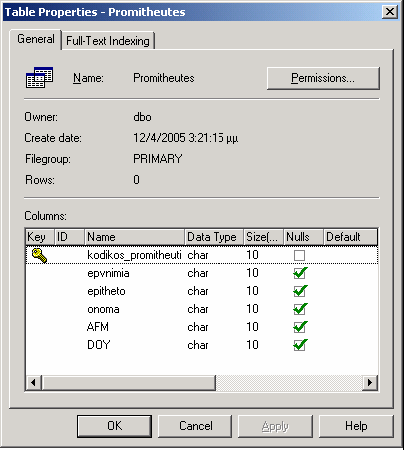
Task: Select the General tab
Action: pos(36,39)
